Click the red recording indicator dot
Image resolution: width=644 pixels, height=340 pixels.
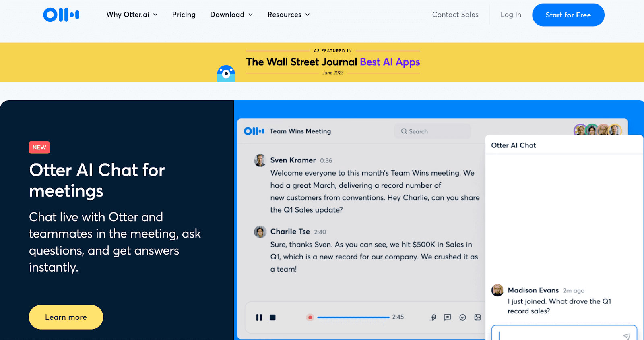(x=310, y=317)
